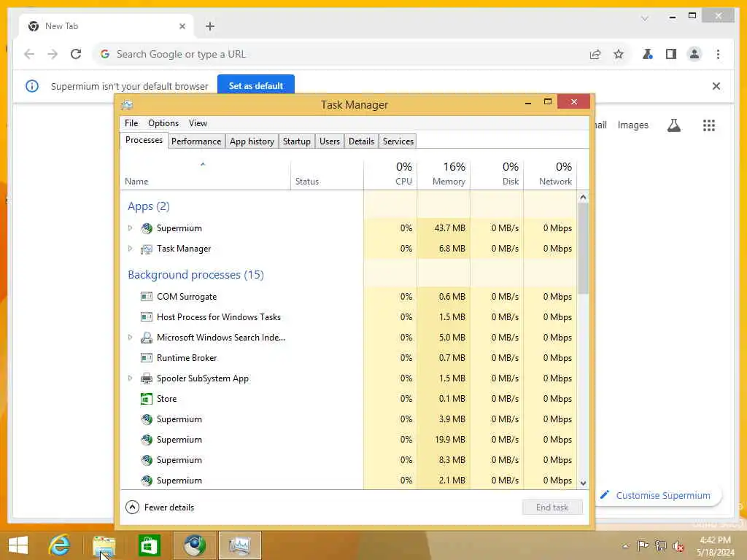
Task: Launch Internet Explorer from the taskbar
Action: 59,545
